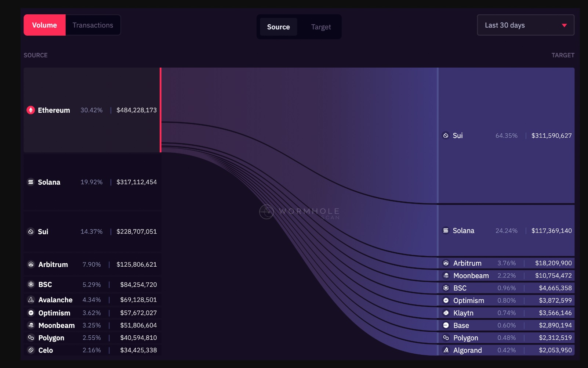Click the Solana icon in source list
Image resolution: width=588 pixels, height=368 pixels.
click(x=31, y=182)
